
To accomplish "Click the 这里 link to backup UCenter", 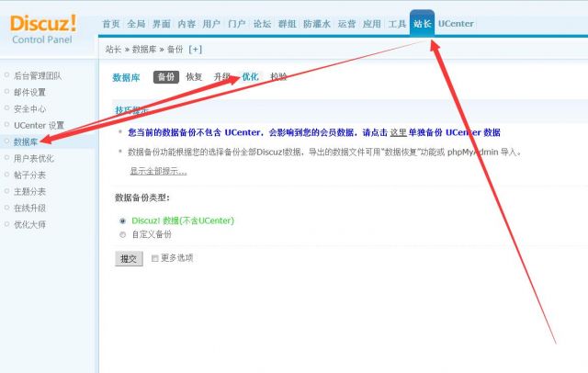I will click(x=398, y=132).
